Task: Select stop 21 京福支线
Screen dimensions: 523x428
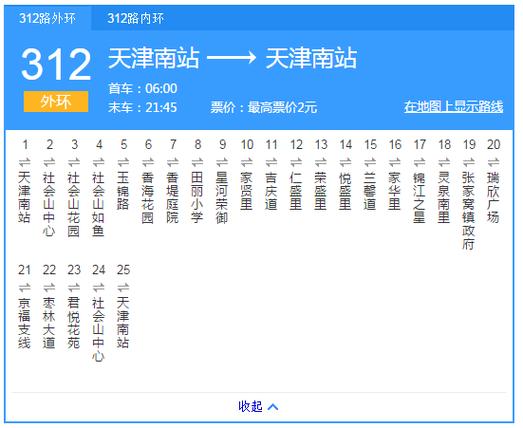Action: [x=25, y=322]
